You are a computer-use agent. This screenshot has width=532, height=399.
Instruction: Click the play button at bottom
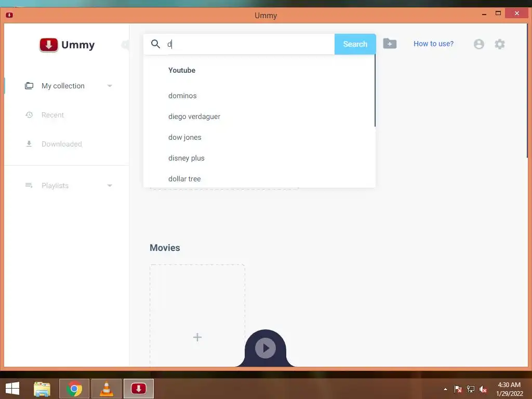click(x=265, y=348)
